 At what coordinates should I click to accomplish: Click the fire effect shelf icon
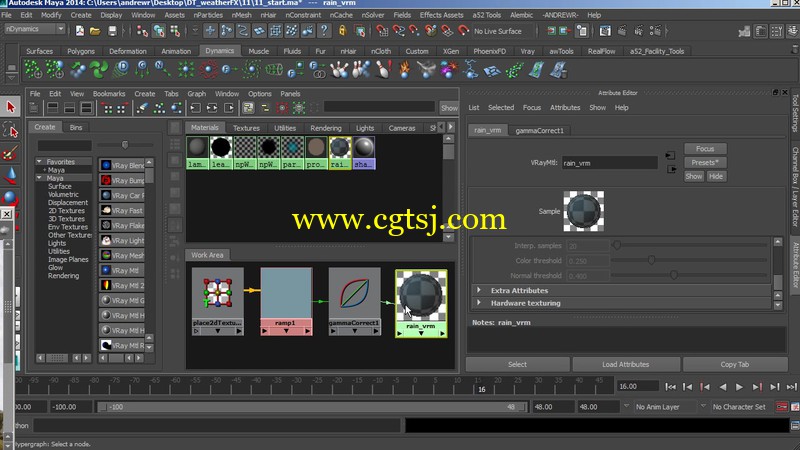click(x=405, y=70)
